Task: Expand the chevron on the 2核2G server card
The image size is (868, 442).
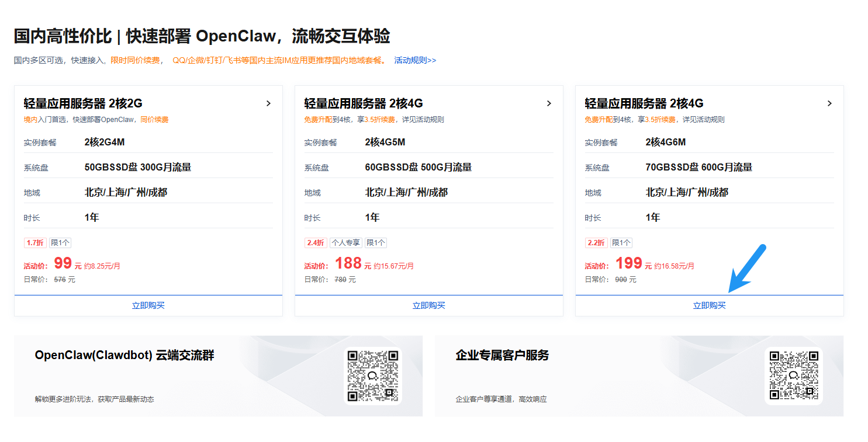Action: 268,103
